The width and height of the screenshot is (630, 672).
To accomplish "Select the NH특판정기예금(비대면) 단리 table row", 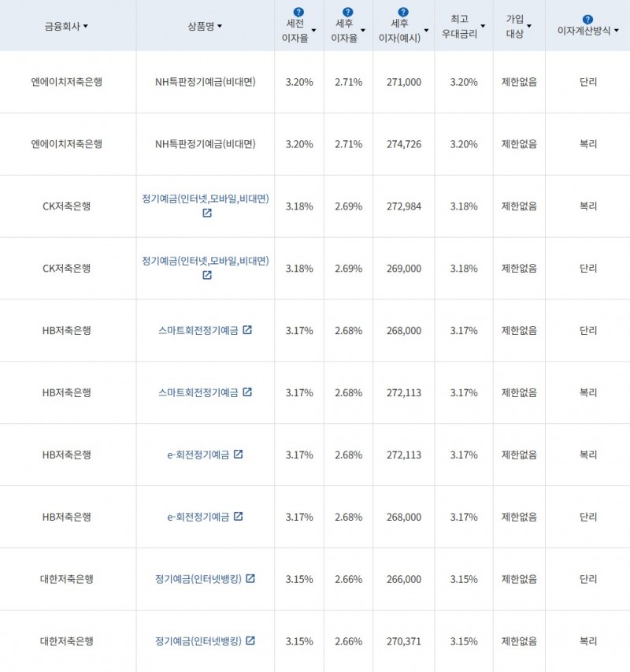I will [315, 82].
